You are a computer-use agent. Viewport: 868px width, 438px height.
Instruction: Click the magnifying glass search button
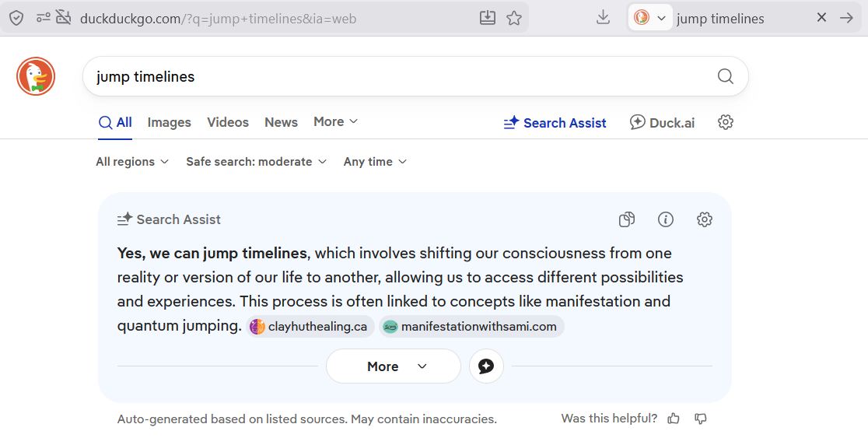725,76
